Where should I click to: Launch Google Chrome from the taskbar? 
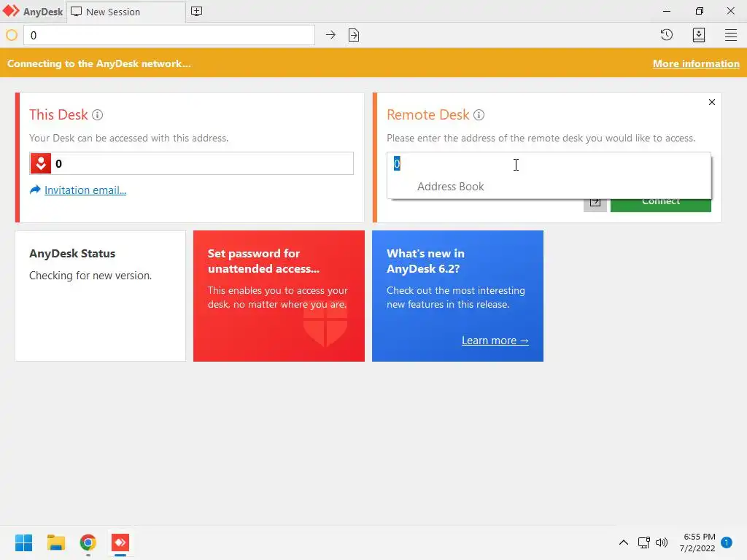pos(88,542)
